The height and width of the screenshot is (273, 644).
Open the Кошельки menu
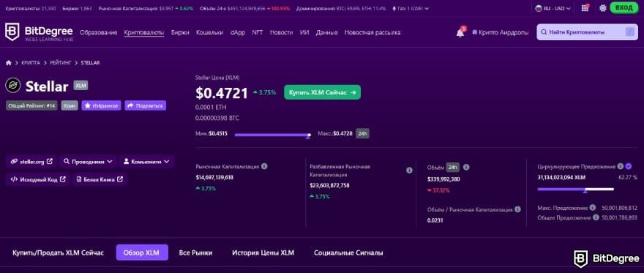209,32
